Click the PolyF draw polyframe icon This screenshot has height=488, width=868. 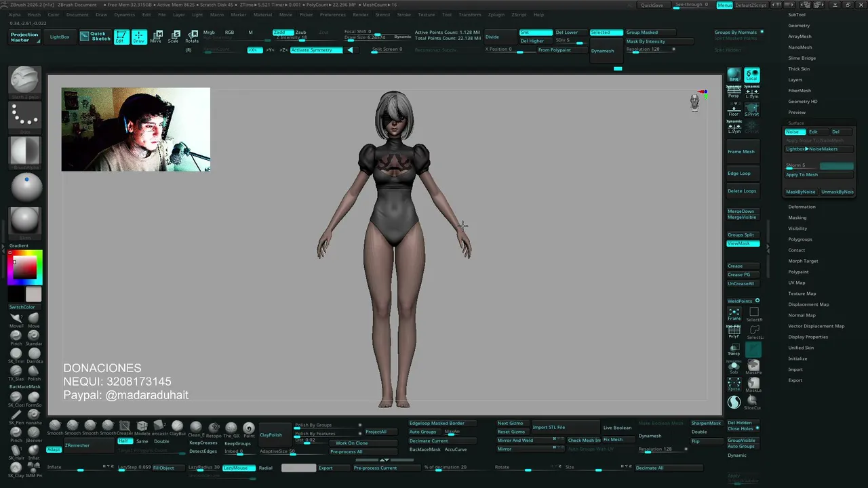click(x=734, y=331)
